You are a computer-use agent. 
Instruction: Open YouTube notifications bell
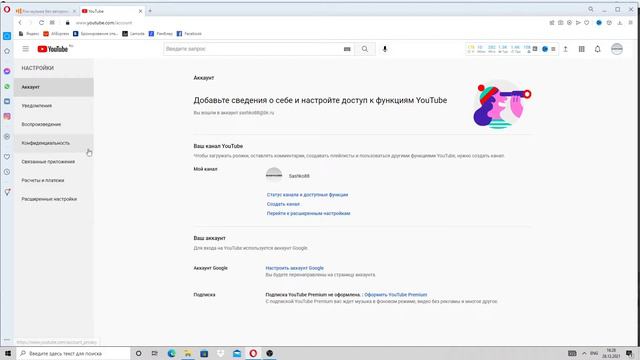598,49
